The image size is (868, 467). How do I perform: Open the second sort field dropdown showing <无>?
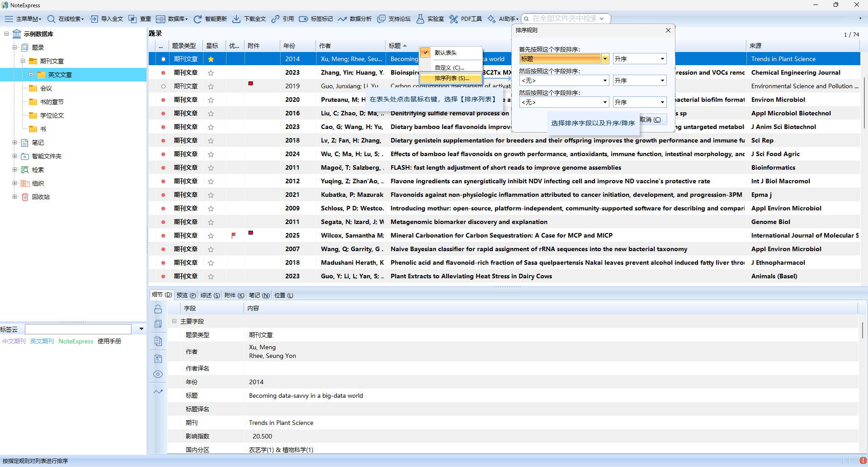tap(564, 81)
